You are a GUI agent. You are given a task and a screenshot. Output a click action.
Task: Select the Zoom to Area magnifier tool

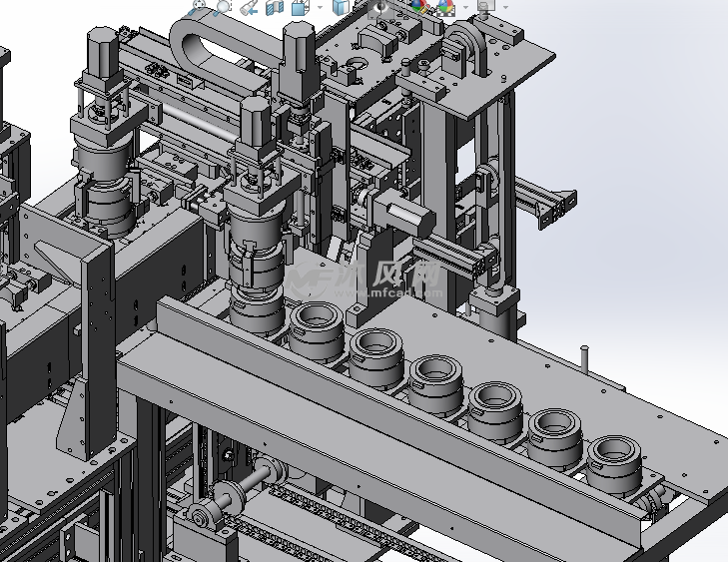[x=223, y=6]
